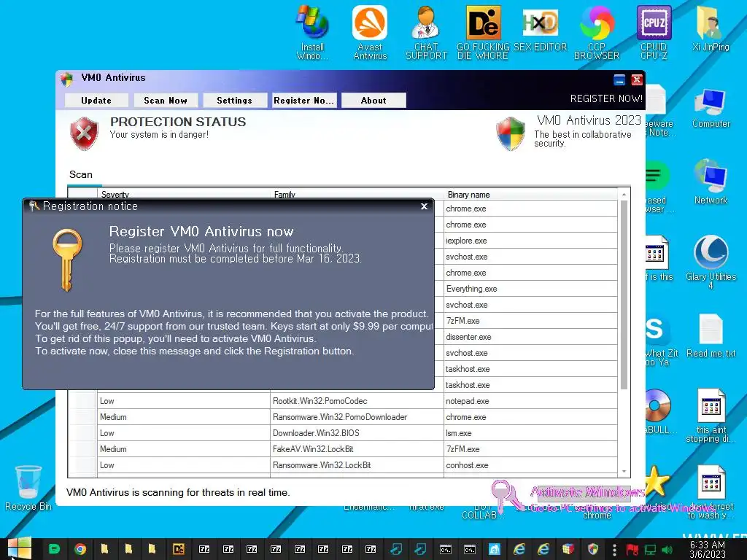This screenshot has width=747, height=560.
Task: Select the 'dont forget to wash y...' desktop file
Action: (711, 492)
